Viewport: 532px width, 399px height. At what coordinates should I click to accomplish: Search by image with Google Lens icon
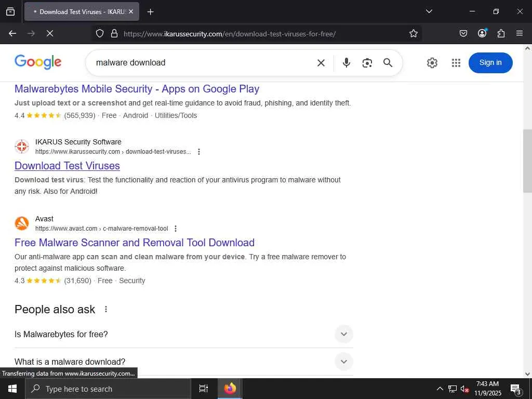[367, 63]
